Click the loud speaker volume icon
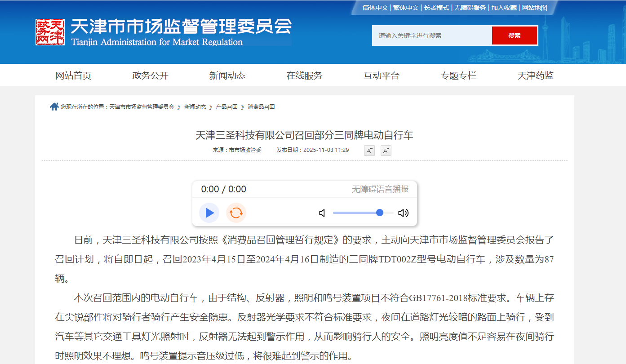 point(403,213)
